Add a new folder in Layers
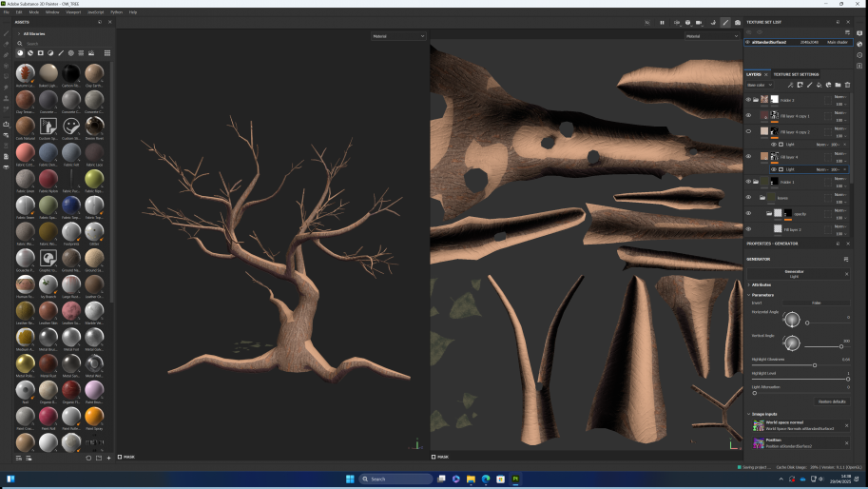 click(838, 85)
